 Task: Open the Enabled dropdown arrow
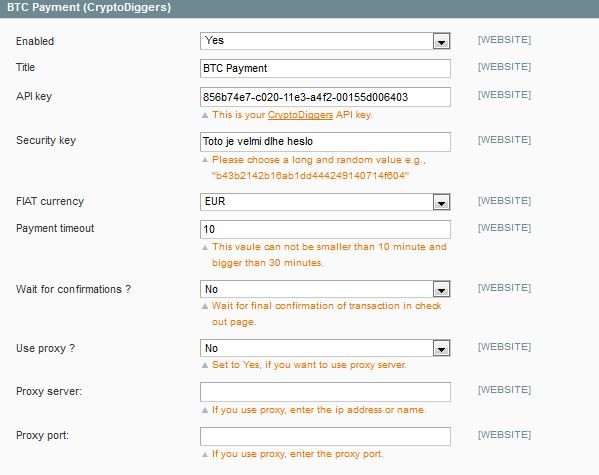[441, 41]
